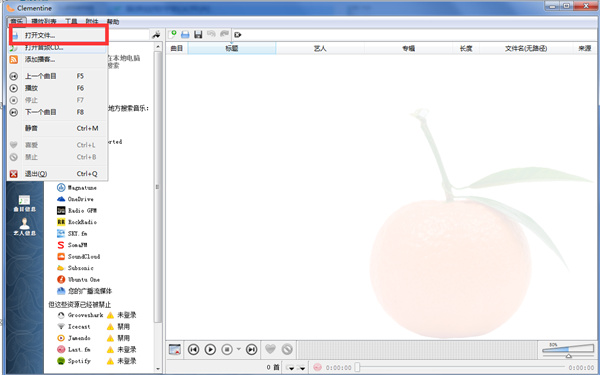600x375 pixels.
Task: Click the new playlist icon in the toolbar
Action: click(x=173, y=34)
